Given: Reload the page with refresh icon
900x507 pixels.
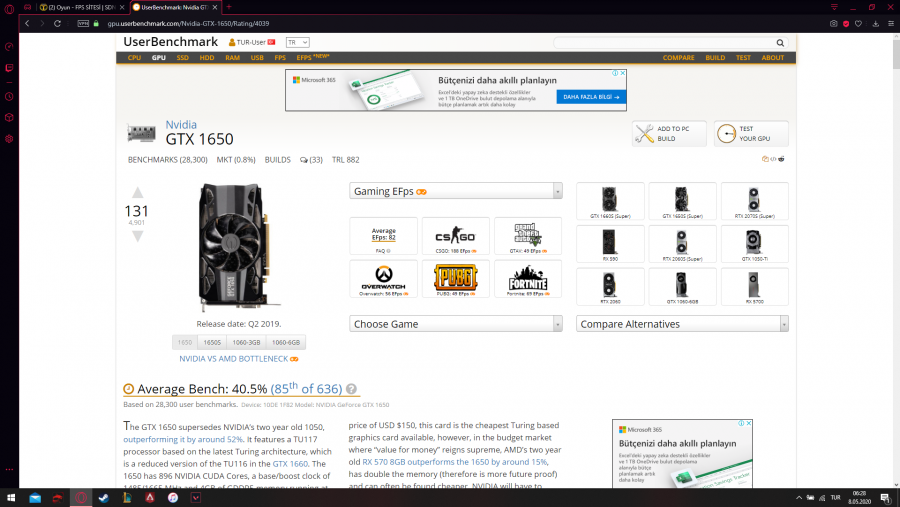Looking at the screenshot, I should (x=57, y=24).
